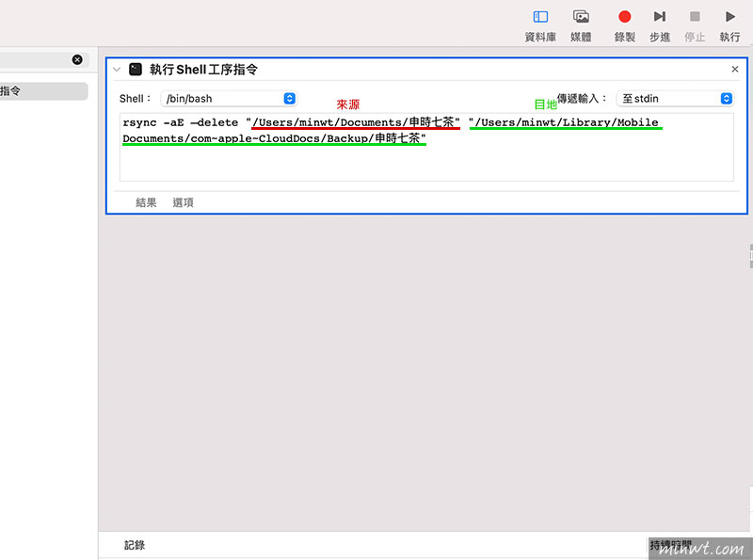Click the Shell action terminal icon
The image size is (753, 560).
tap(136, 70)
